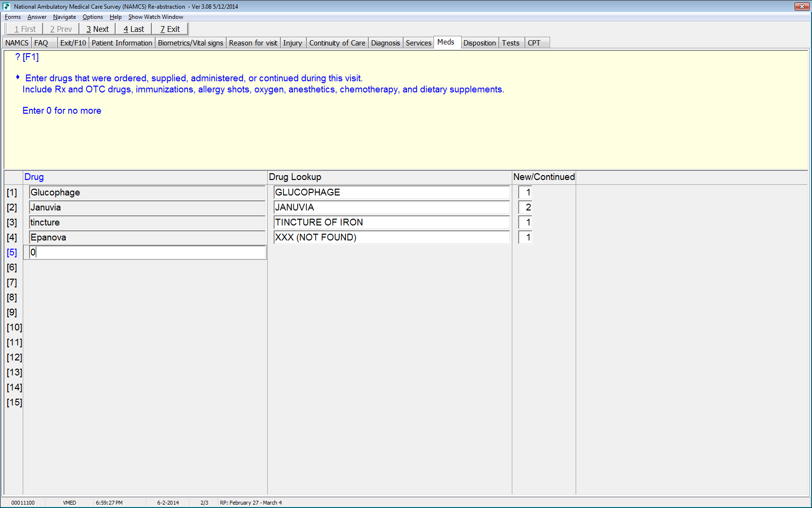Open the Options menu

92,17
